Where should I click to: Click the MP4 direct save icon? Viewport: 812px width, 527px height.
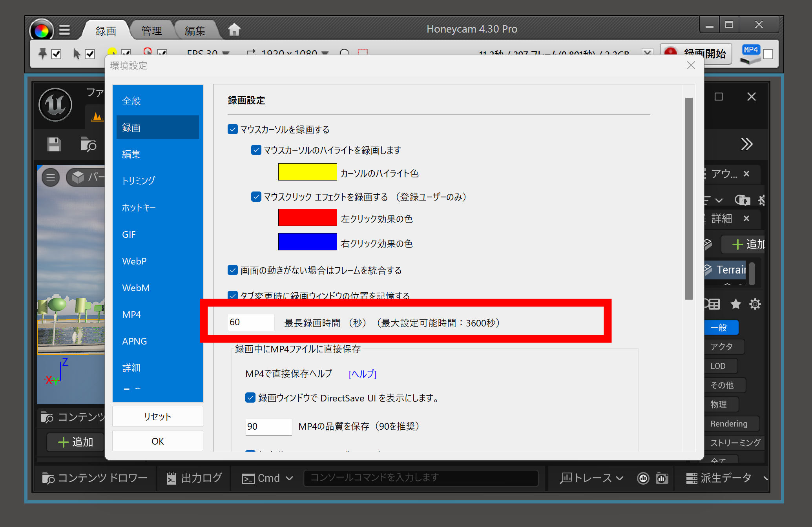point(750,54)
